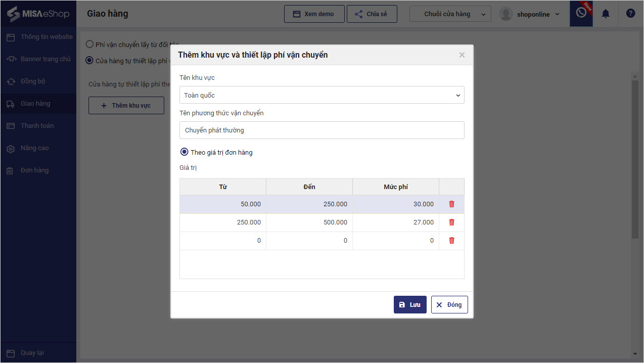644x363 pixels.
Task: Open the 'Chuỗi cửa hàng' dropdown
Action: click(450, 14)
